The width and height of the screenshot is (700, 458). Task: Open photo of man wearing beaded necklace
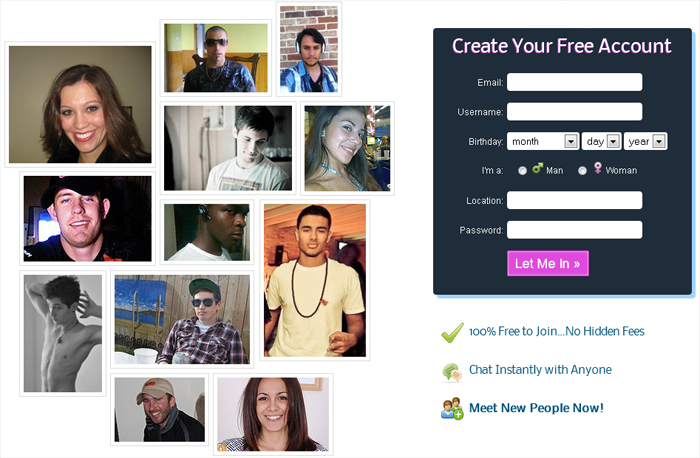[315, 280]
